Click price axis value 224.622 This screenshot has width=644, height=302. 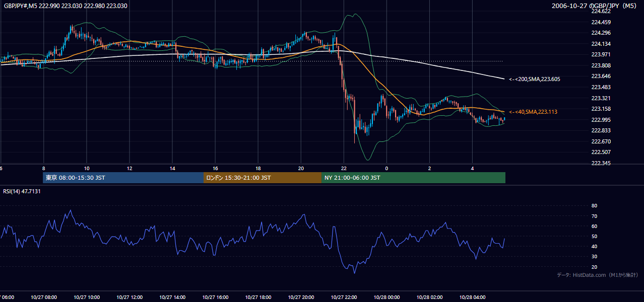[601, 11]
